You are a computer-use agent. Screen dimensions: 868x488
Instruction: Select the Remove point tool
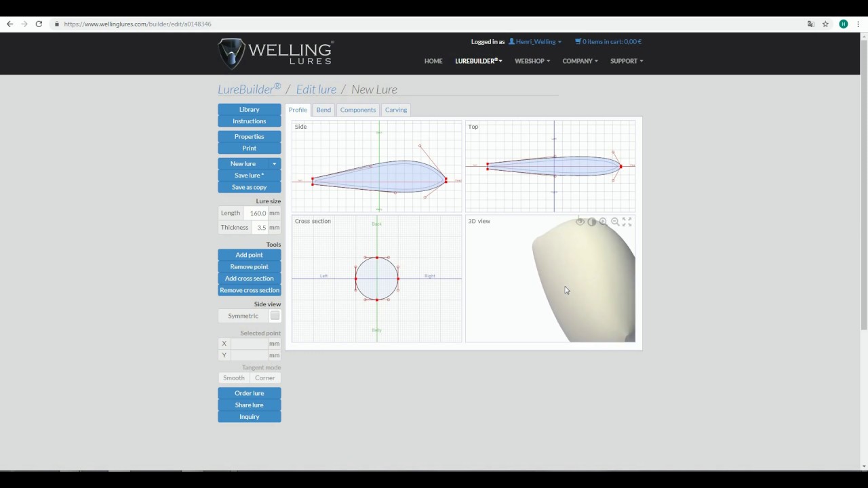pyautogui.click(x=250, y=266)
